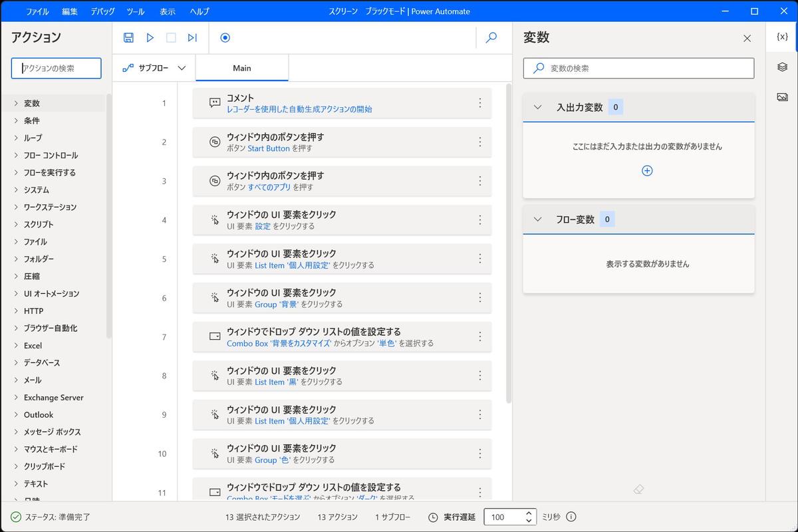
Task: Open more options for Group '背景' action
Action: (480, 298)
